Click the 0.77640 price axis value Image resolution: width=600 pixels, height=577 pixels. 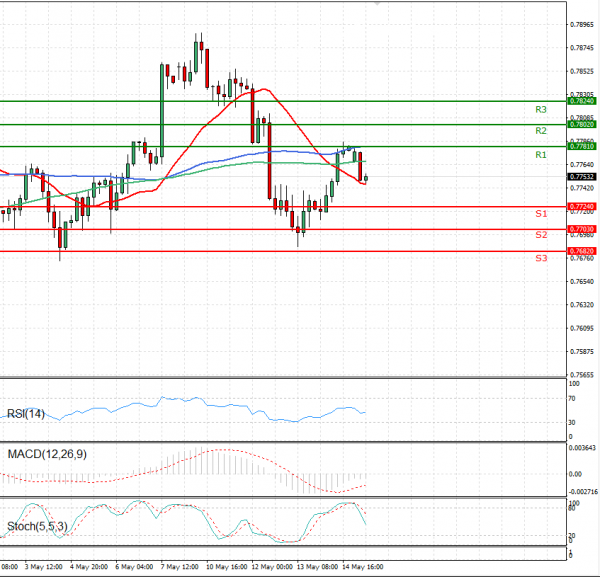pyautogui.click(x=582, y=165)
